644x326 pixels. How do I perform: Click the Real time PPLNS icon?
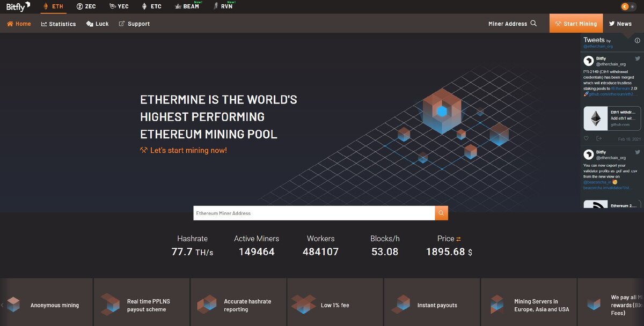click(110, 304)
